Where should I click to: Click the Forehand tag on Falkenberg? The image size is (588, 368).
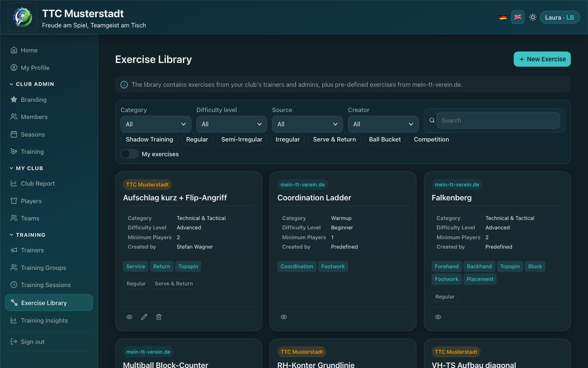point(447,267)
